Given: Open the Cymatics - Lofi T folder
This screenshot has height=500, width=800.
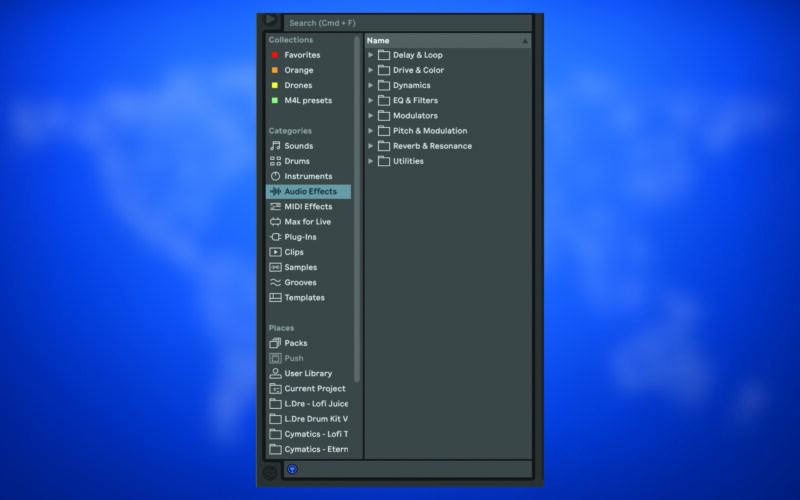Looking at the screenshot, I should click(x=309, y=434).
